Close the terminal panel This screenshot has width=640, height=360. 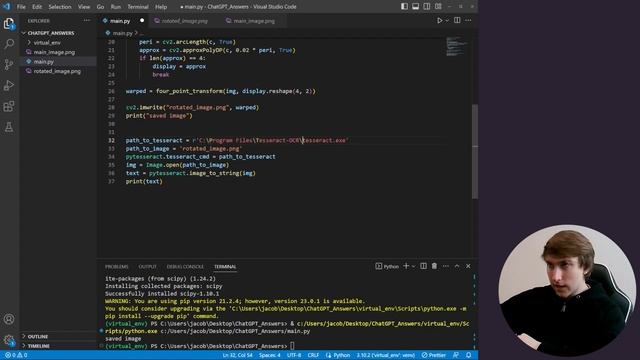tap(468, 266)
